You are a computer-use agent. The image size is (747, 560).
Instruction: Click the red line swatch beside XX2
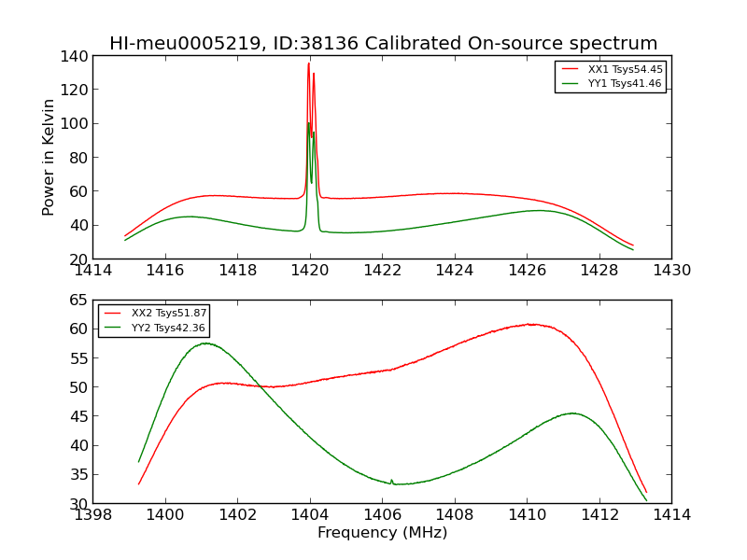pyautogui.click(x=114, y=313)
